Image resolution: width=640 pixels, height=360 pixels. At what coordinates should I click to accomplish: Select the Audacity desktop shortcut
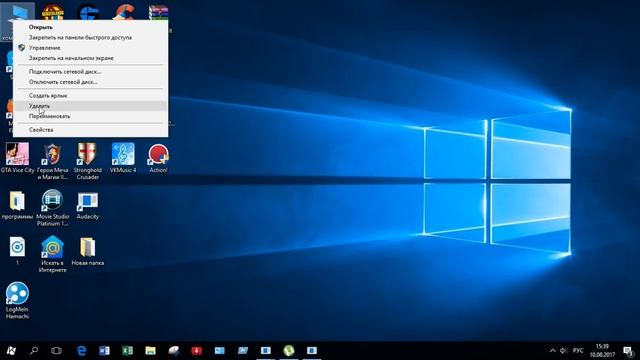click(88, 206)
